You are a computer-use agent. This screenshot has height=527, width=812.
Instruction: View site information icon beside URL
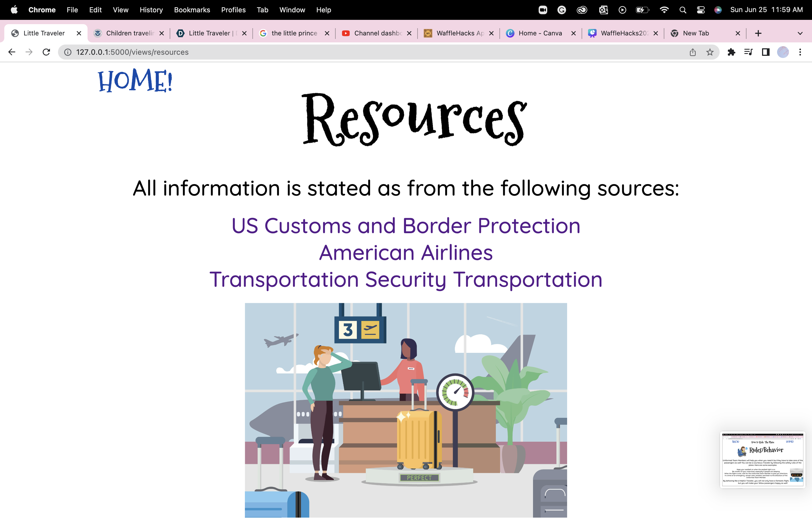[x=68, y=52]
